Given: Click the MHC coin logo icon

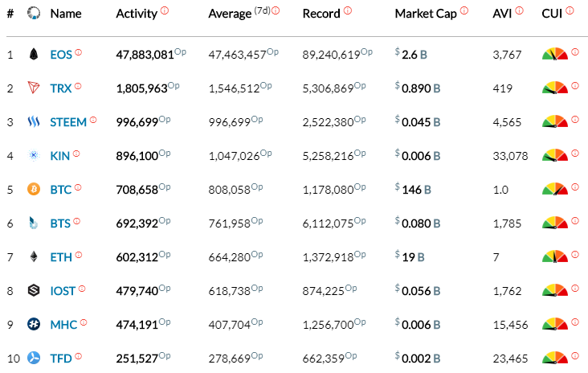Looking at the screenshot, I should 34,325.
